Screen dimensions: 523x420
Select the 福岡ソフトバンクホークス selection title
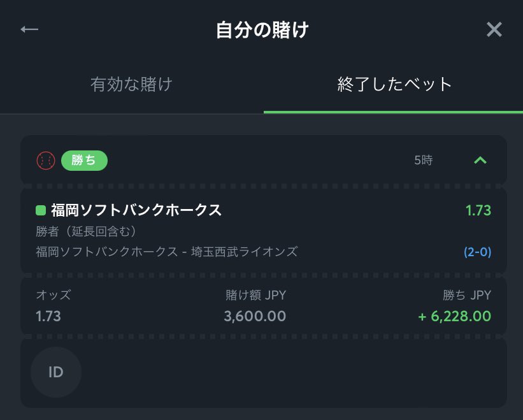click(136, 210)
